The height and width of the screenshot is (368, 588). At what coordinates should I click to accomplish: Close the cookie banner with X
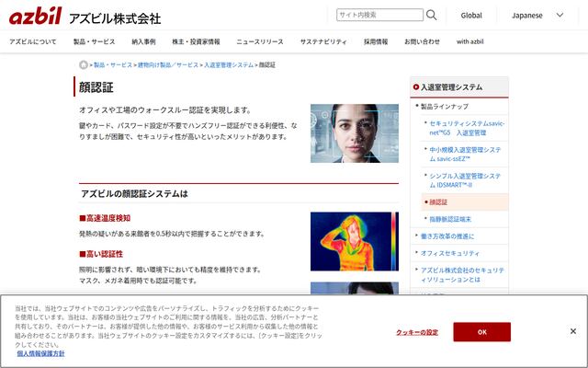(x=573, y=331)
